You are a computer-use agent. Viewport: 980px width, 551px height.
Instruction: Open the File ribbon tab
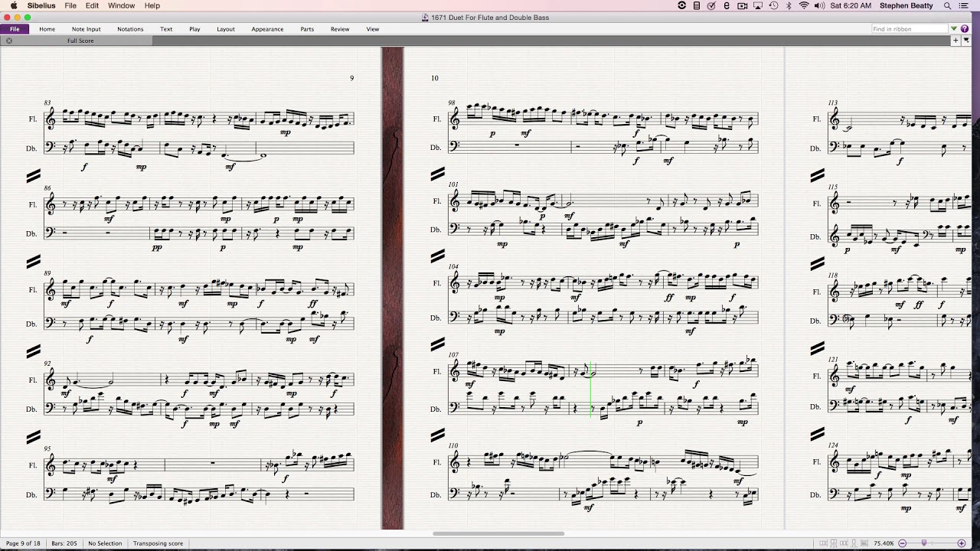click(x=15, y=29)
